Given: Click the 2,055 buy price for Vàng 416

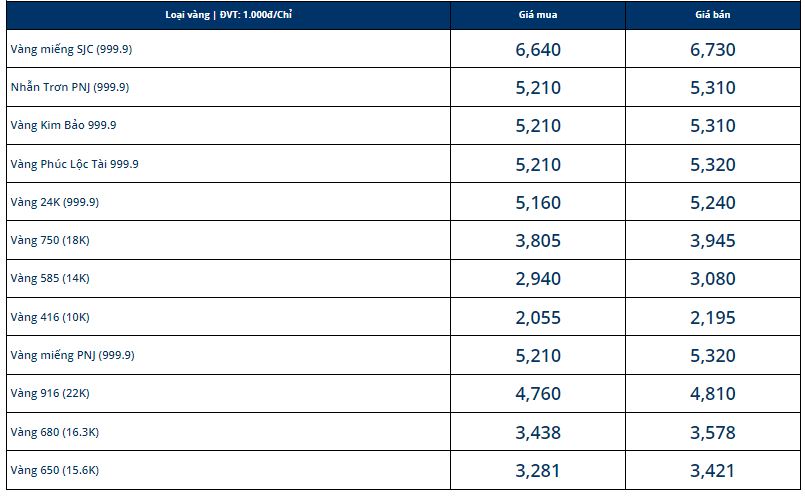Looking at the screenshot, I should click(x=538, y=318).
